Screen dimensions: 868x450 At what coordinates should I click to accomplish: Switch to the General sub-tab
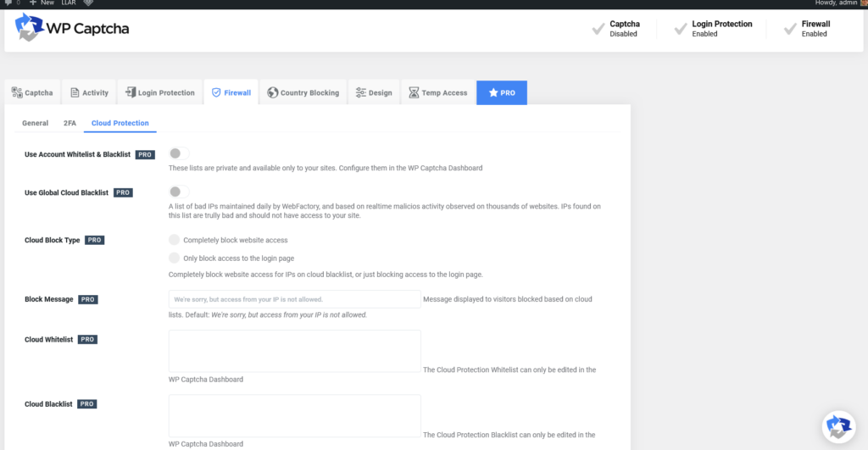tap(35, 123)
